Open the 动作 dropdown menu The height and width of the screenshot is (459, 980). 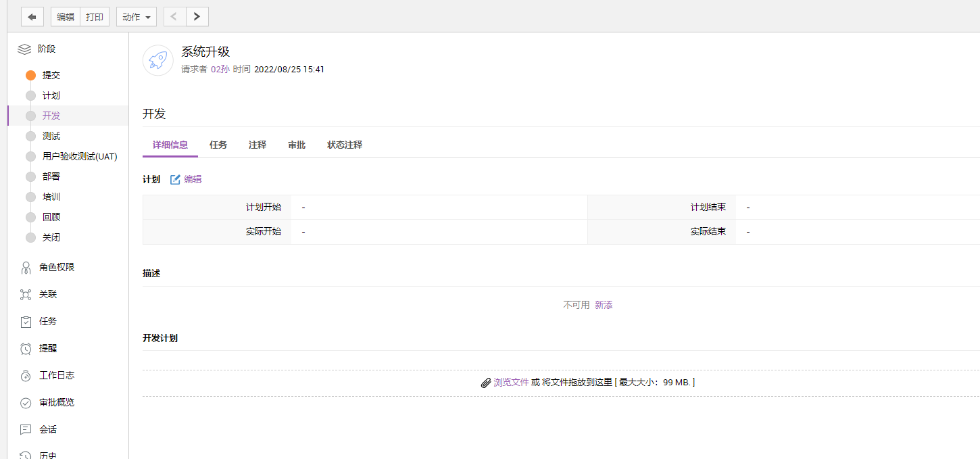click(x=137, y=17)
